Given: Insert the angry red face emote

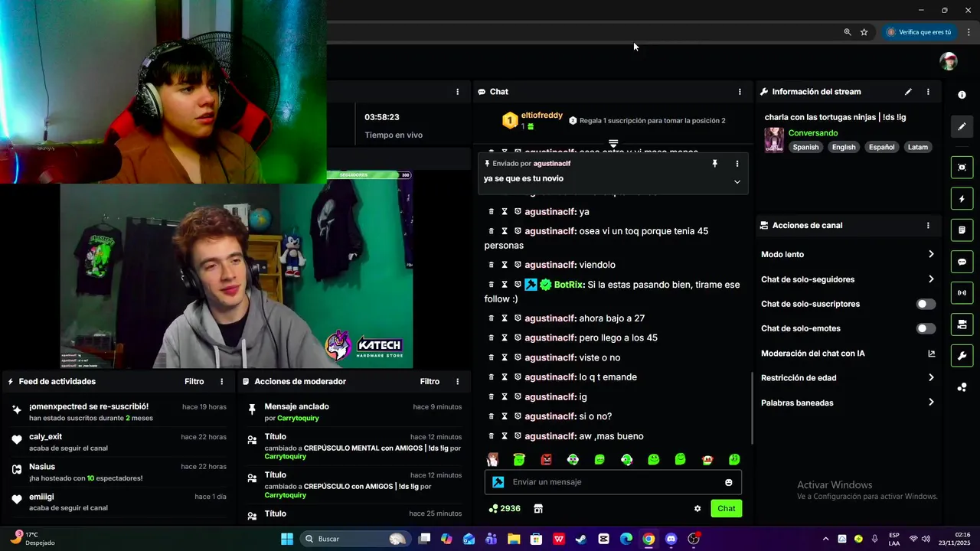Looking at the screenshot, I should click(x=546, y=460).
